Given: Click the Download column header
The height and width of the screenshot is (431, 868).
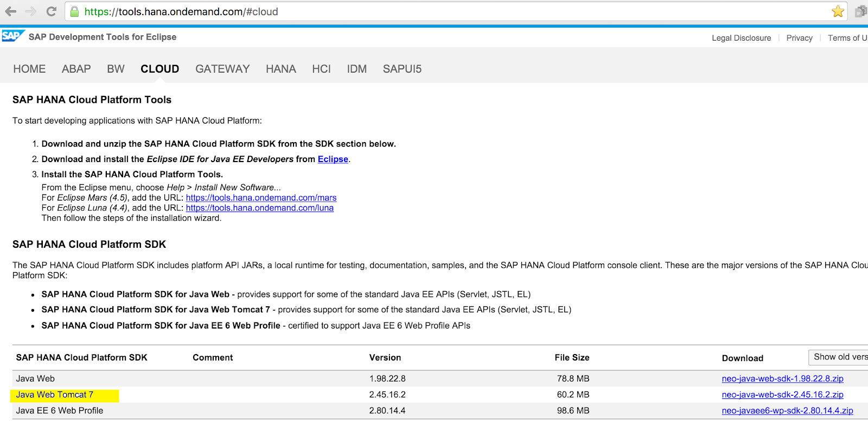Looking at the screenshot, I should [743, 358].
